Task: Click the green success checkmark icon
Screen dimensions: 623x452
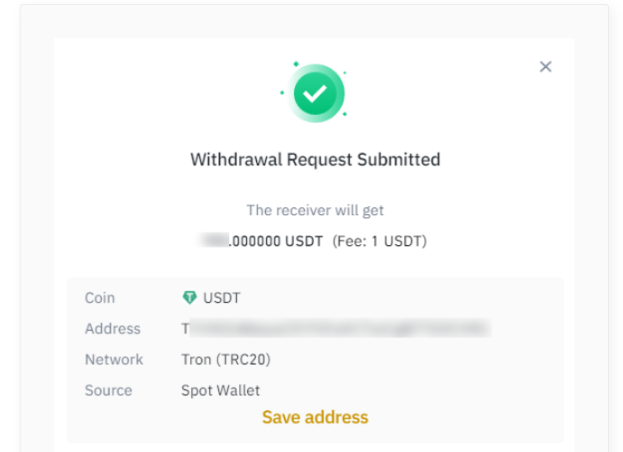Action: click(x=315, y=94)
